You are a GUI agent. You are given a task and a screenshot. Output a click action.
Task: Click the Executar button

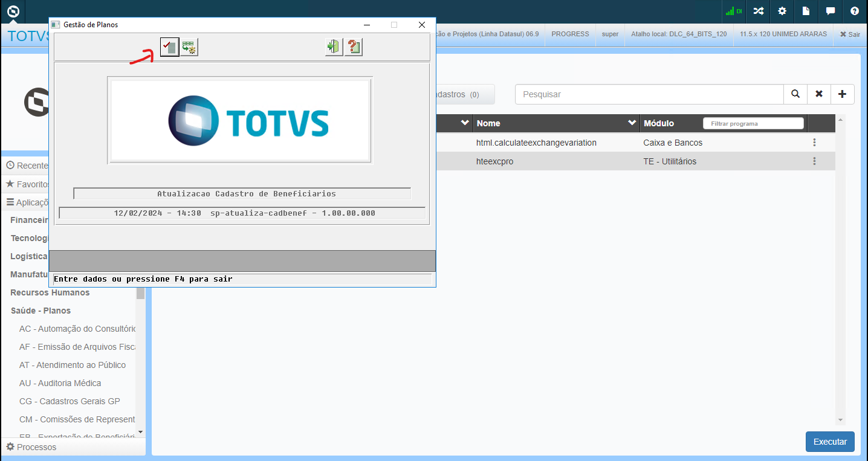[x=830, y=442]
